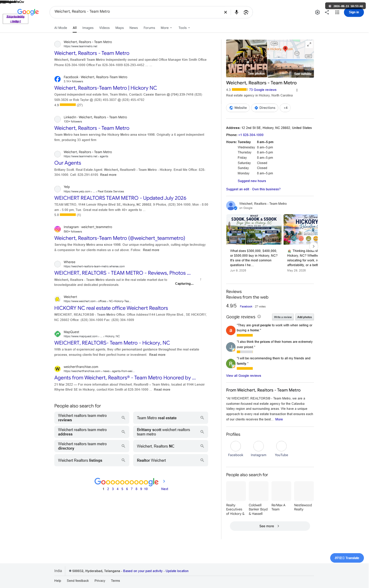Expand the +4 more actions chip
The height and width of the screenshot is (588, 373).
click(285, 108)
